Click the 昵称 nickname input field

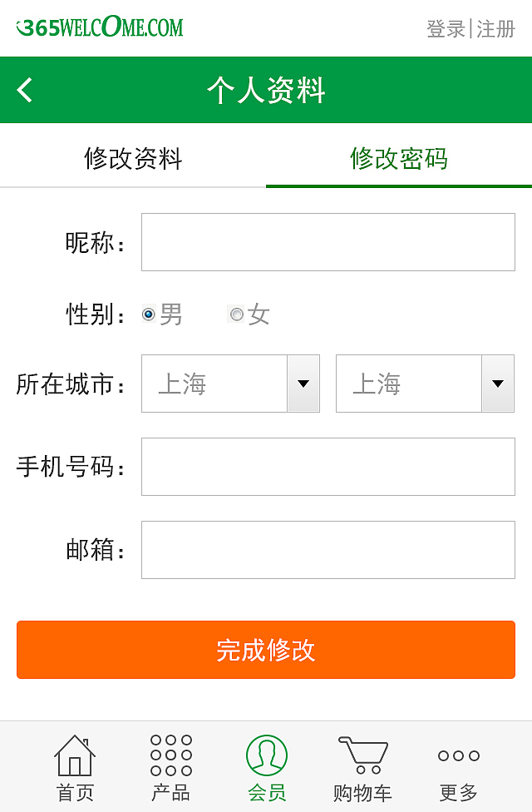pos(328,242)
